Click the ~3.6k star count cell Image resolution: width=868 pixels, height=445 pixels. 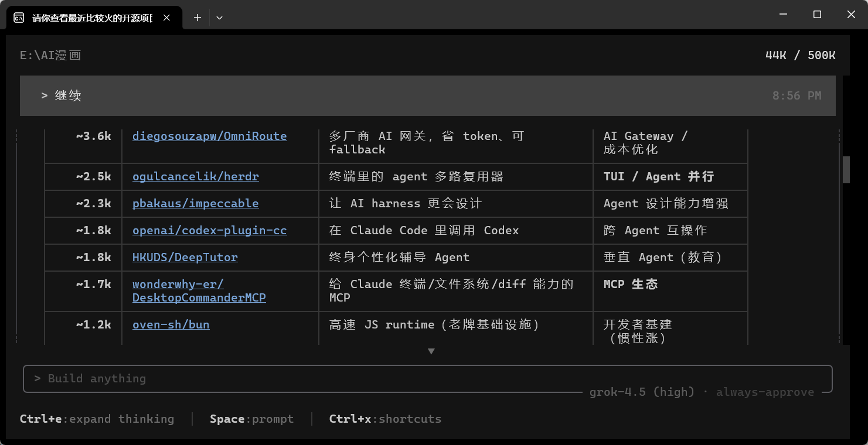(x=94, y=136)
